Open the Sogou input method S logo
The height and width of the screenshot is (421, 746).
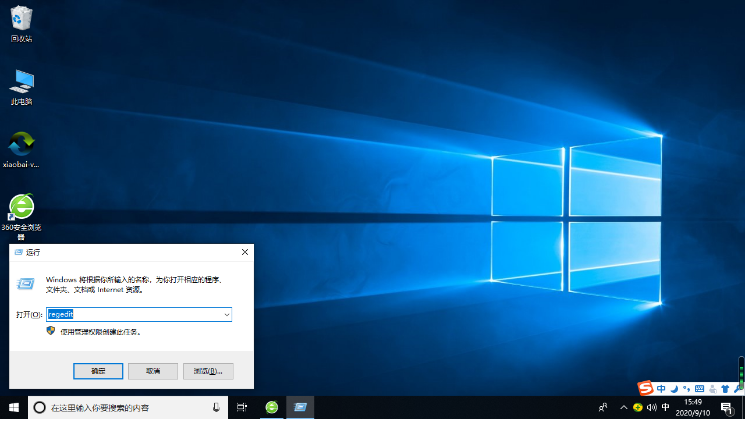click(x=645, y=388)
